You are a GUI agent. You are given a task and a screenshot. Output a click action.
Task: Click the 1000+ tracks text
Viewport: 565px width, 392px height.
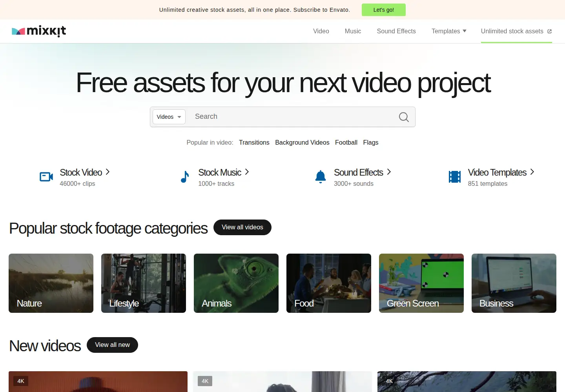pos(216,183)
